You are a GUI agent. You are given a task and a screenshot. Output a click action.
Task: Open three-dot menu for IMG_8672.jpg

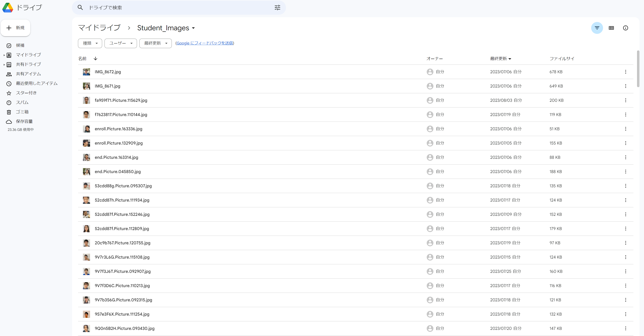click(x=626, y=72)
